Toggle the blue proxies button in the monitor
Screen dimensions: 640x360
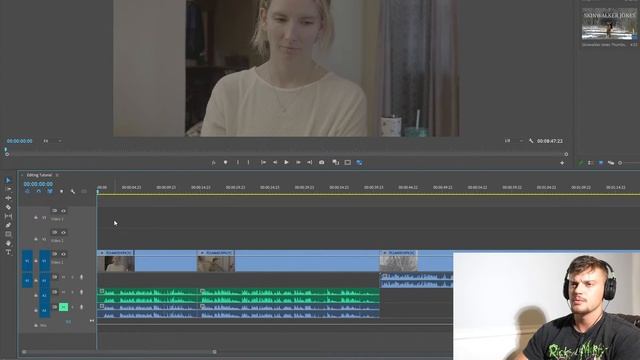[359, 162]
